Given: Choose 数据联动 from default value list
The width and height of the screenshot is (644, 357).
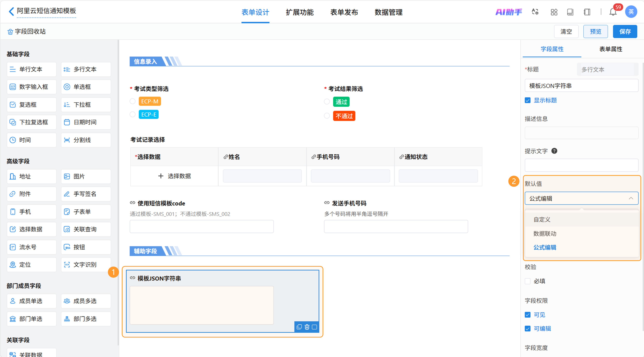Looking at the screenshot, I should pyautogui.click(x=545, y=233).
